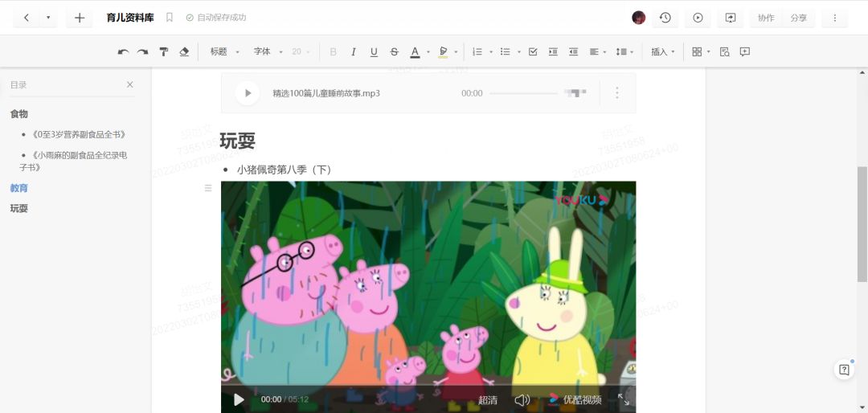Image resolution: width=868 pixels, height=413 pixels.
Task: Start the presentation play mode icon
Action: click(x=698, y=18)
